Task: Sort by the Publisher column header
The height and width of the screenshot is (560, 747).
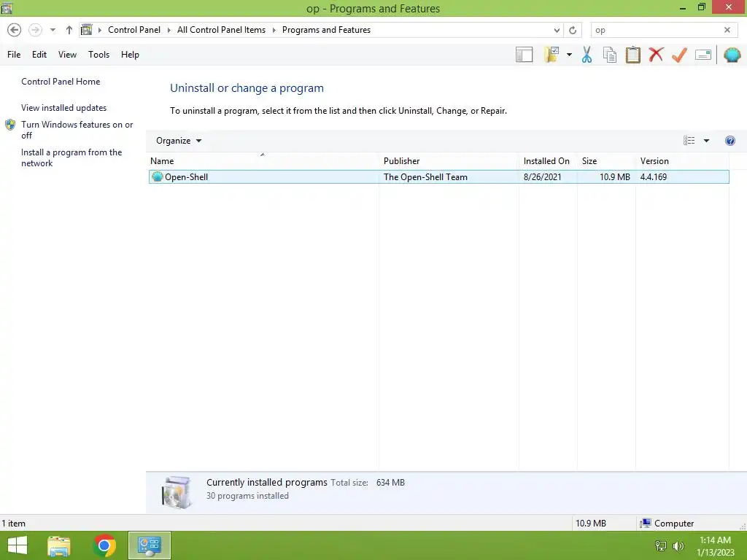Action: (449, 161)
